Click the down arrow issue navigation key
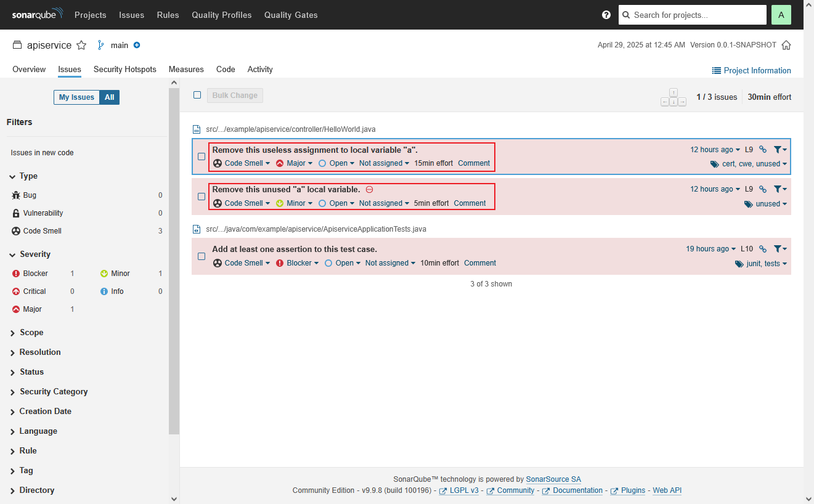 [x=674, y=102]
